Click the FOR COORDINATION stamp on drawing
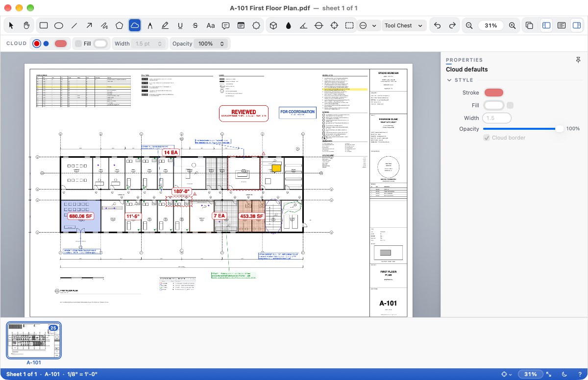Viewport: 588px width, 380px height. [297, 113]
